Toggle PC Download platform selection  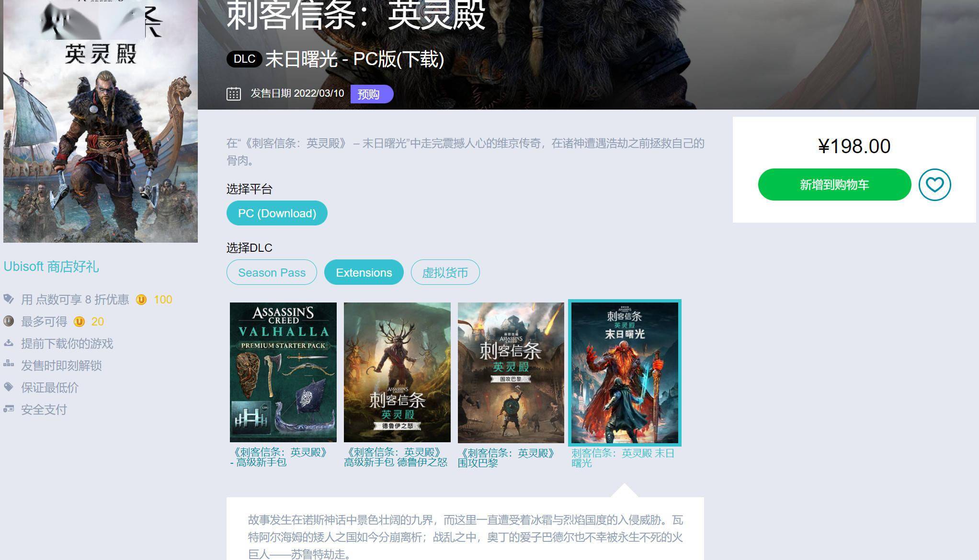point(277,213)
